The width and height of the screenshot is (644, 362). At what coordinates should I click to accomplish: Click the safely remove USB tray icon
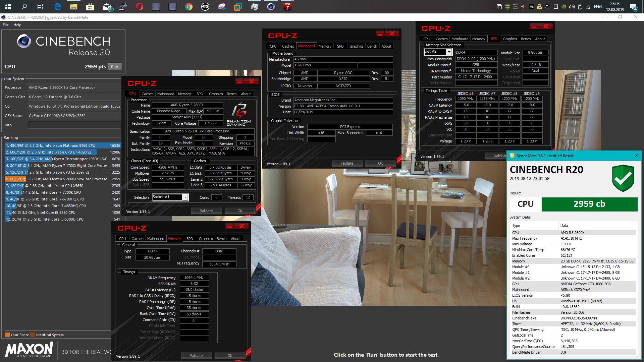click(580, 7)
